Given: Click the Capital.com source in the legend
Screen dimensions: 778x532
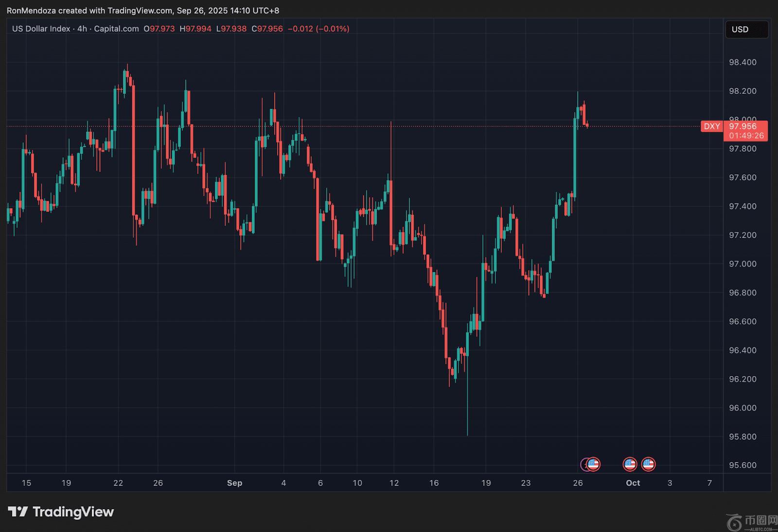Looking at the screenshot, I should pyautogui.click(x=116, y=29).
